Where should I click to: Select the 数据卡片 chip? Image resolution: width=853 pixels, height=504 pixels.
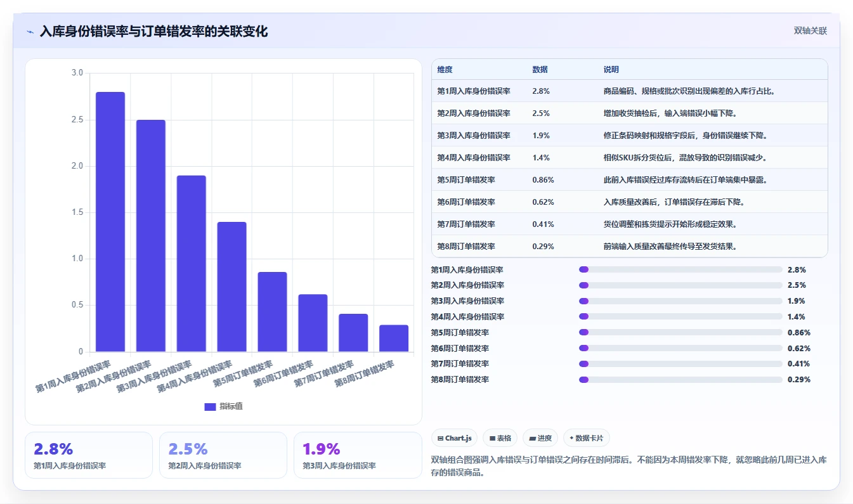(587, 438)
